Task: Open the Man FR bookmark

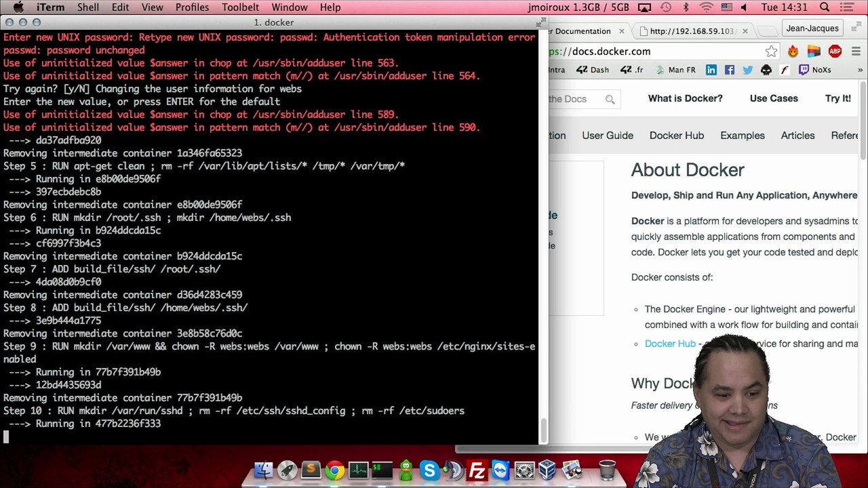Action: pos(675,70)
